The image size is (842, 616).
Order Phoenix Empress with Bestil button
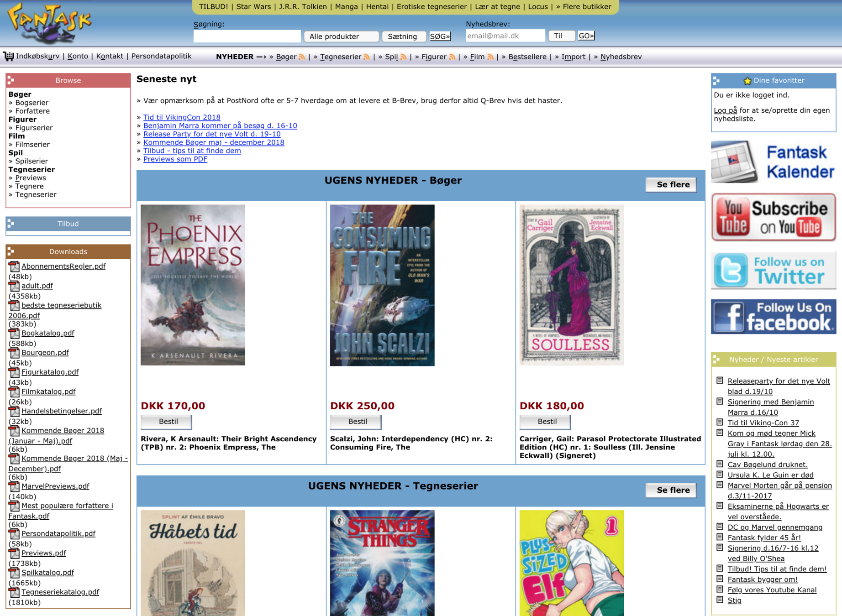click(x=166, y=422)
